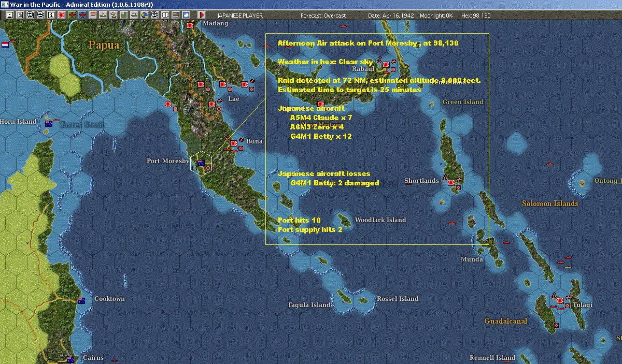622x364 pixels.
Task: Click the red triangle end turn button
Action: pos(202,15)
